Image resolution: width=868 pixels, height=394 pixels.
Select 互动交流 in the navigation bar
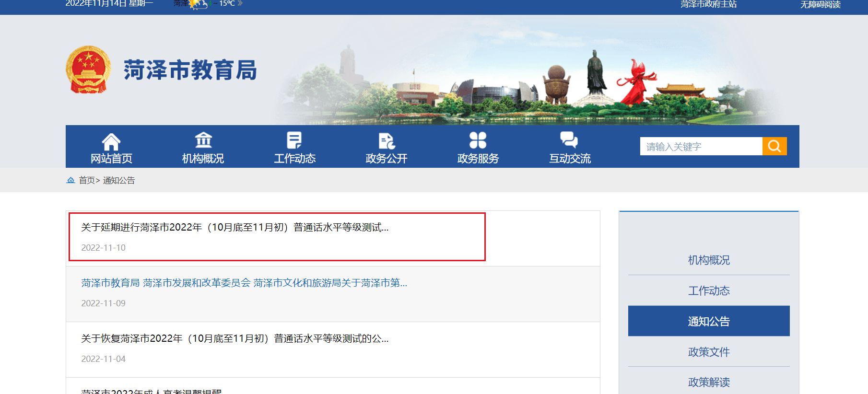[570, 159]
